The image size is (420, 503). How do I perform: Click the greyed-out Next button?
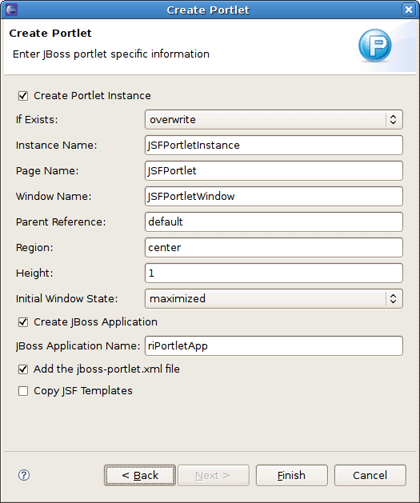(213, 475)
